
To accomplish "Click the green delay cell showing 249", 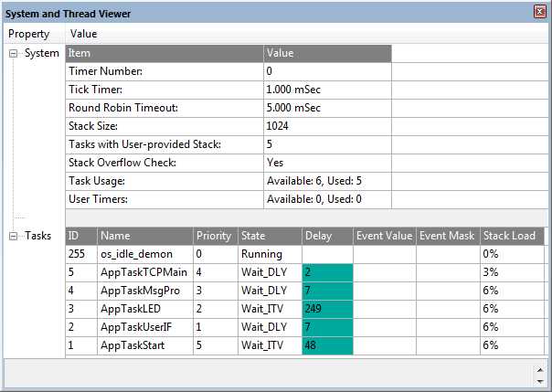I will [x=327, y=309].
